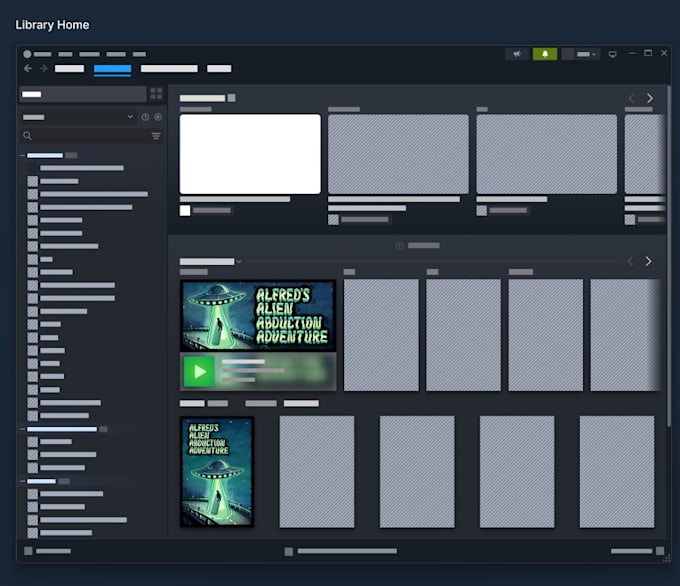Click the megaphone announcements icon
Viewport: 680px width, 586px height.
coord(517,54)
